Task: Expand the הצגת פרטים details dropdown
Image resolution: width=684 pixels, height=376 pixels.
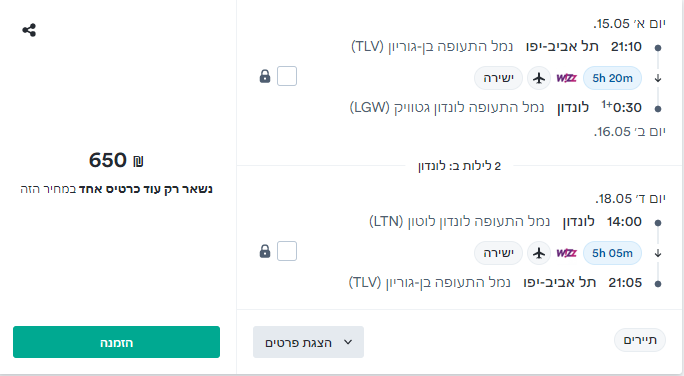Action: [x=308, y=342]
